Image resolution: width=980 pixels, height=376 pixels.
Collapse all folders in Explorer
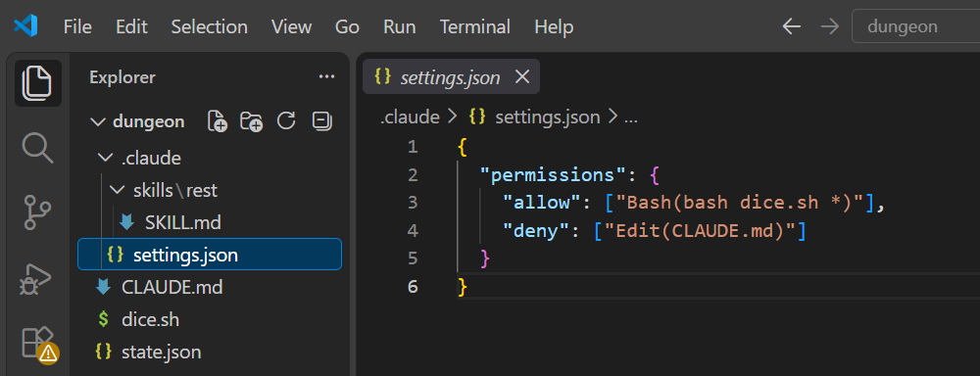[321, 121]
